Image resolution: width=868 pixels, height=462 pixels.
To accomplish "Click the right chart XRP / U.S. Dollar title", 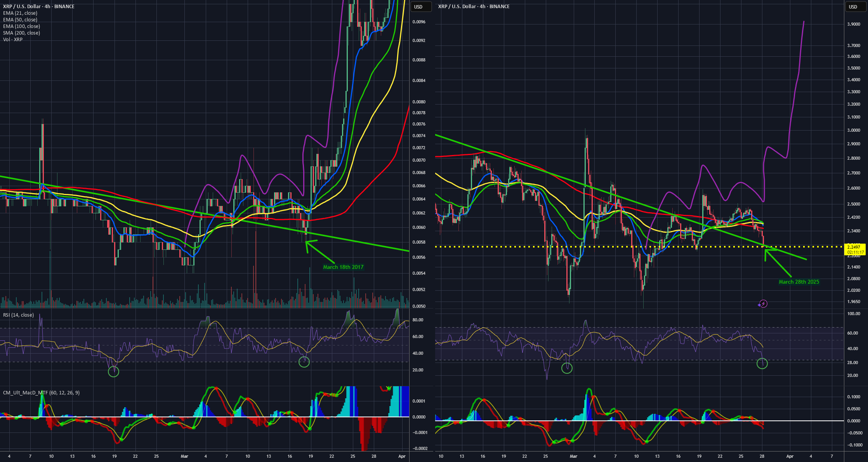I will point(474,7).
